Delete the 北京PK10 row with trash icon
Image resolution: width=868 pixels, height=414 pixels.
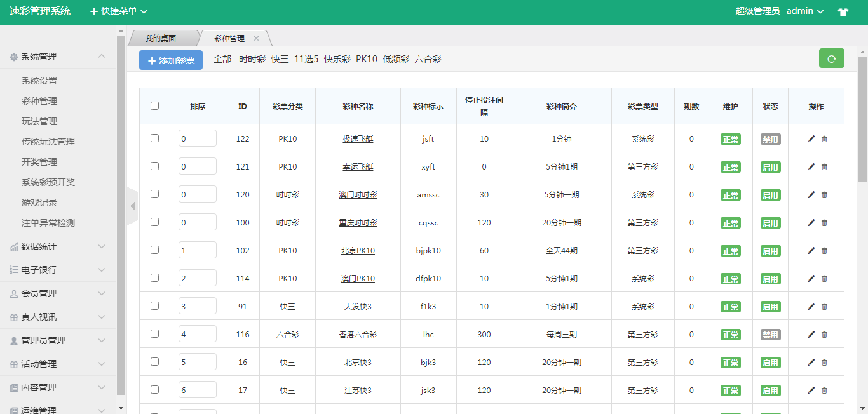coord(825,250)
